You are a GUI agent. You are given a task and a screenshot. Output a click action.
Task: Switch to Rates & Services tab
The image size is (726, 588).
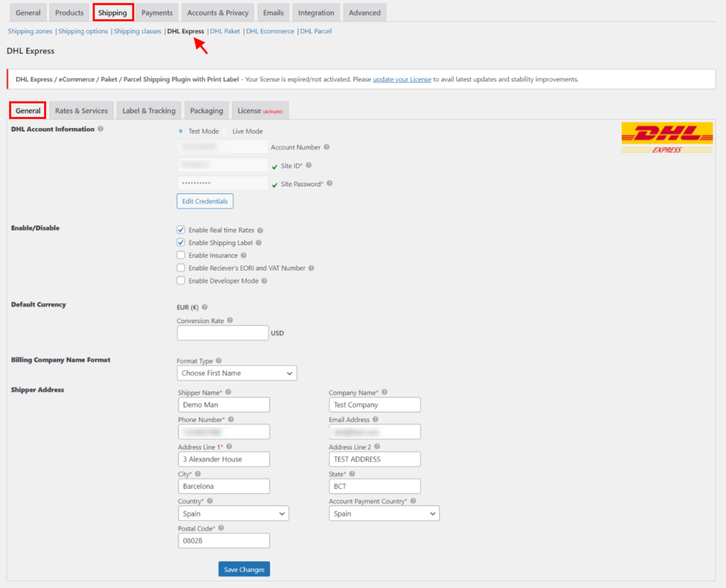pos(82,111)
